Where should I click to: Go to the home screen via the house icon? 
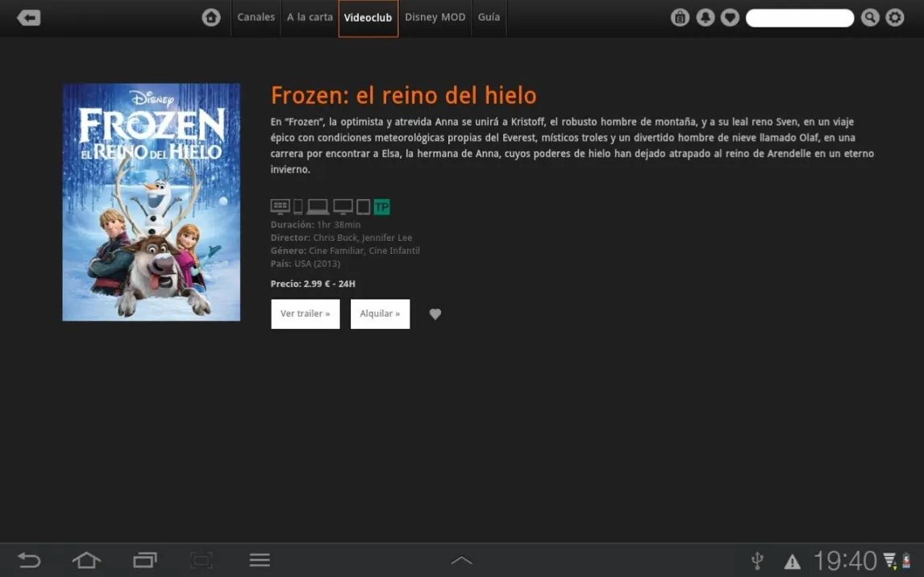point(211,18)
